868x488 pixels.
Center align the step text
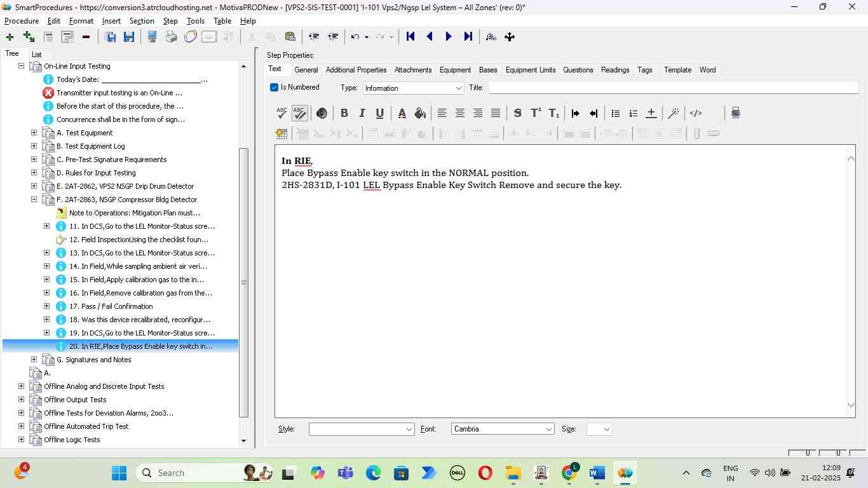pyautogui.click(x=459, y=113)
